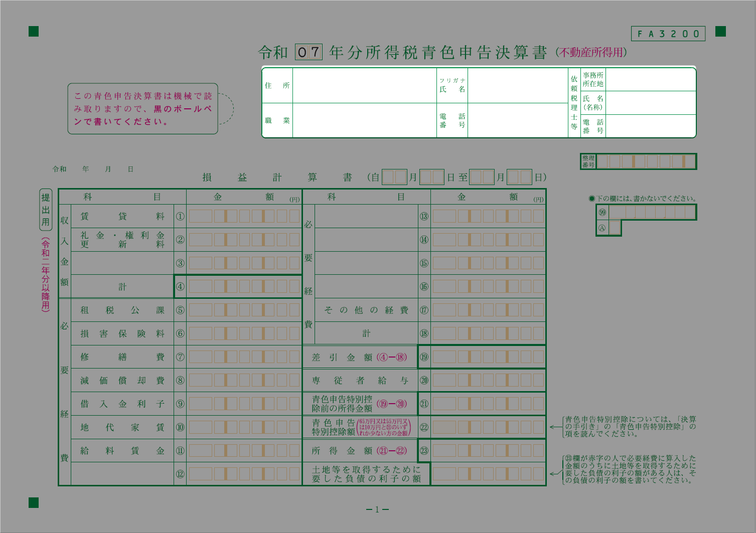Click the 青色申告特別控除額 amount field
The image size is (756, 533).
point(488,427)
